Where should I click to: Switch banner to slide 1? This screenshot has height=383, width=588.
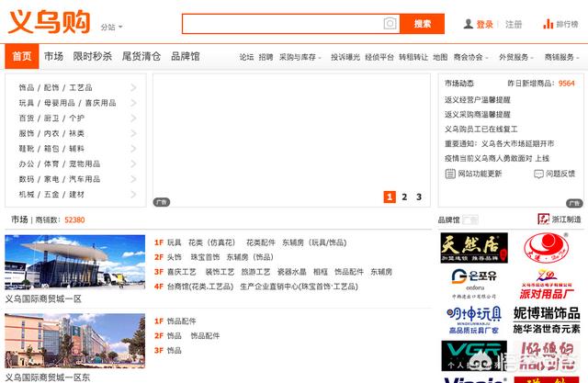coord(390,197)
